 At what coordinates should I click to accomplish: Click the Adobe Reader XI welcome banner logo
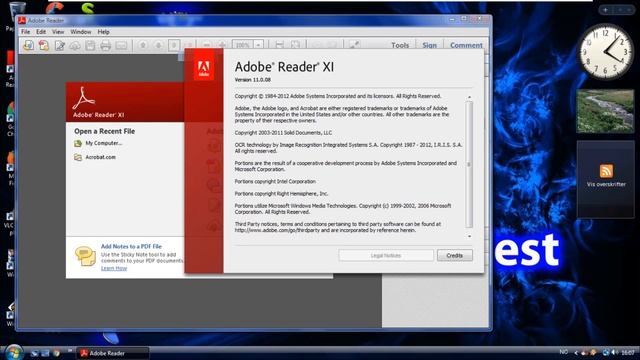84,98
